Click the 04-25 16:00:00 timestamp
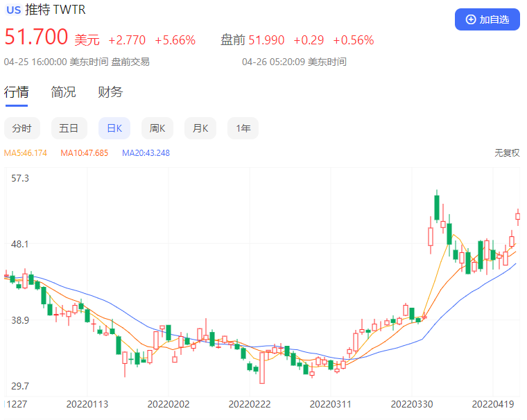 click(35, 62)
